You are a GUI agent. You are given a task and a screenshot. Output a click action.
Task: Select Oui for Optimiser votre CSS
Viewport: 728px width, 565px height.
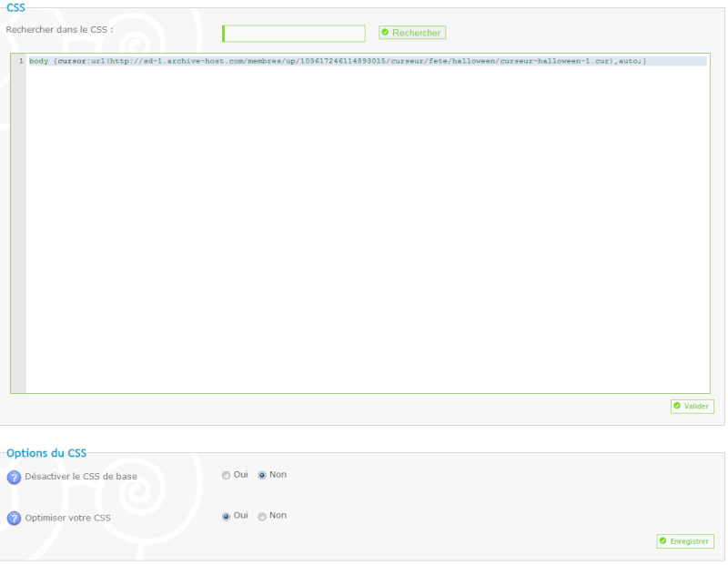click(226, 516)
